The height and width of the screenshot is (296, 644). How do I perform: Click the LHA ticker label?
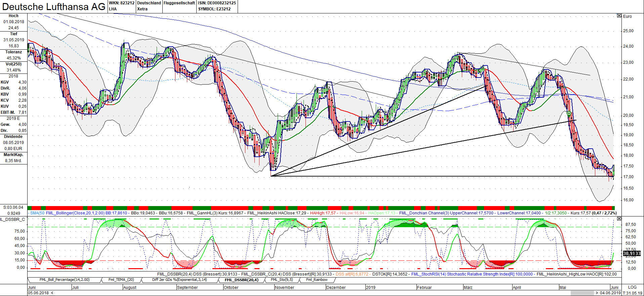tap(113, 9)
